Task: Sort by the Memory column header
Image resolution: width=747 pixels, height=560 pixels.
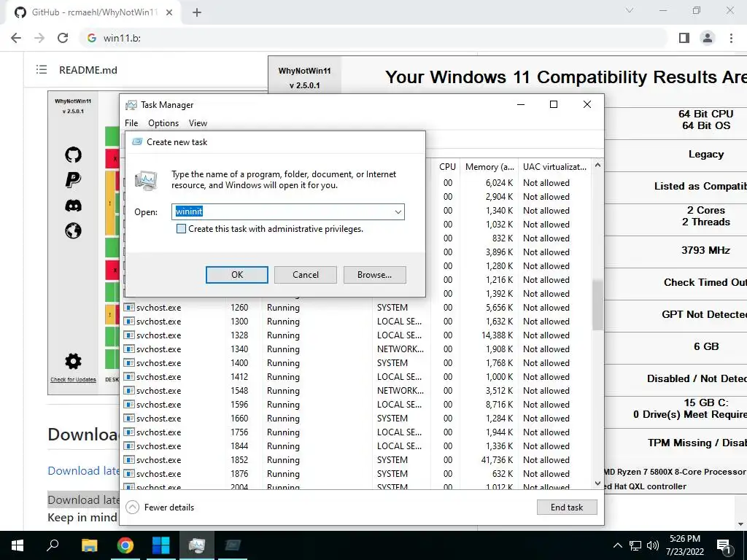Action: [489, 167]
